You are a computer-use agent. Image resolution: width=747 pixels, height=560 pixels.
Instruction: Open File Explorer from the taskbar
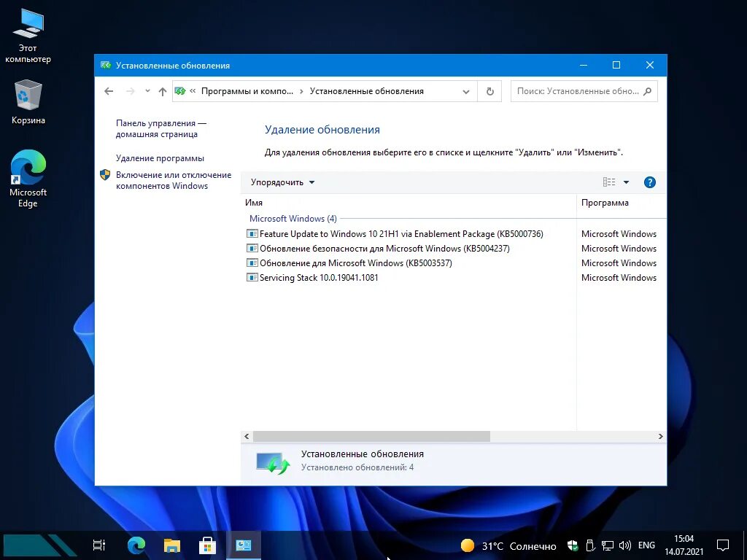(172, 545)
